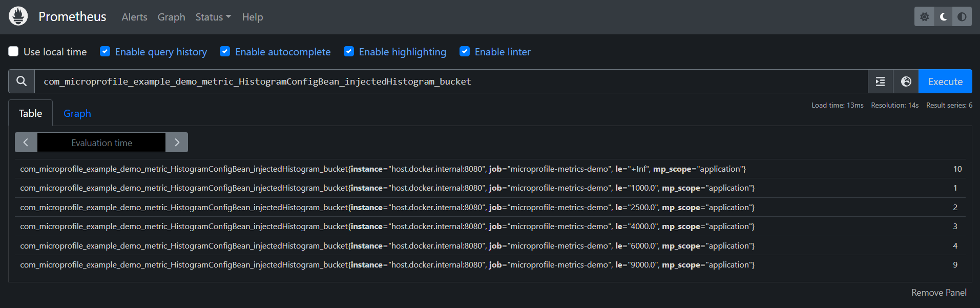Format expression with indent icon

pyautogui.click(x=880, y=81)
